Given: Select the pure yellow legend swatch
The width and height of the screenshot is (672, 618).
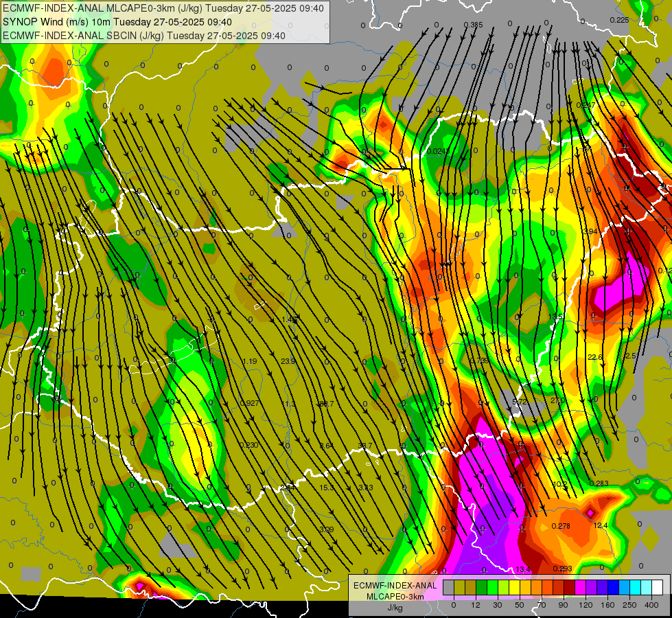Looking at the screenshot, I should pos(515,587).
